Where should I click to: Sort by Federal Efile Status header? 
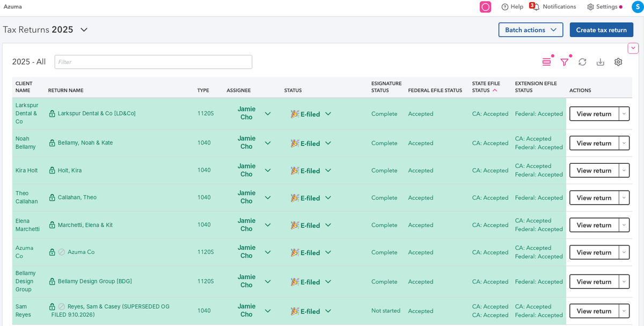435,91
